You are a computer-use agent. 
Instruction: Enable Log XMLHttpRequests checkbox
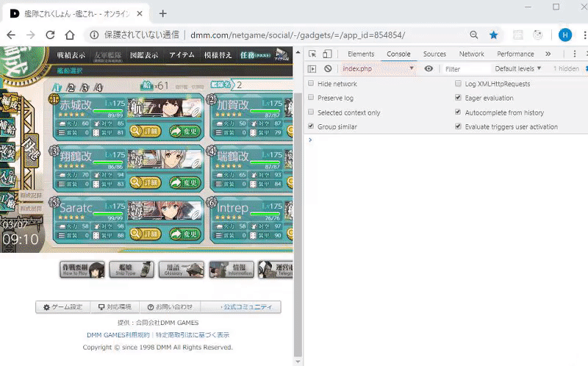pyautogui.click(x=458, y=83)
